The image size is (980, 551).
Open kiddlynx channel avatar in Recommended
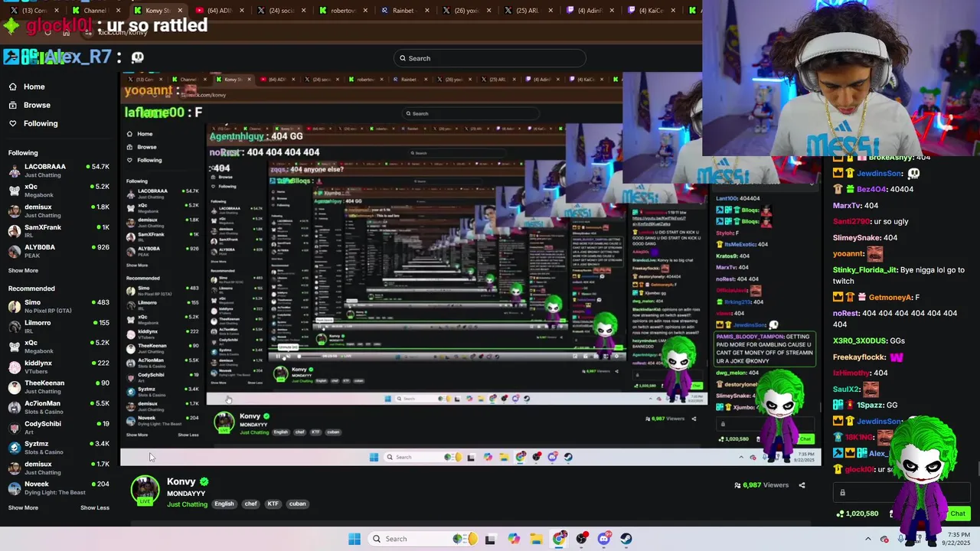tap(15, 367)
